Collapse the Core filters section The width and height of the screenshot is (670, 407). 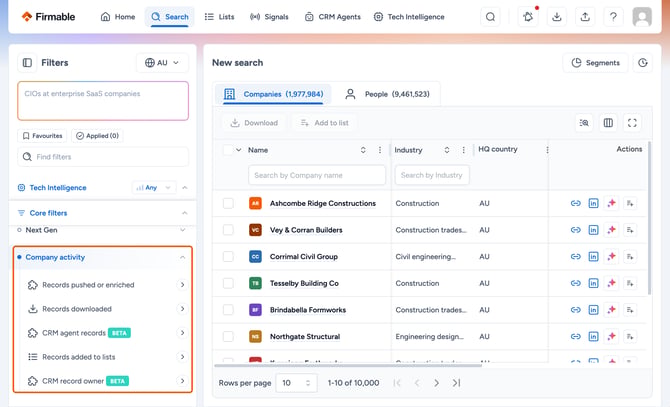[x=185, y=213]
